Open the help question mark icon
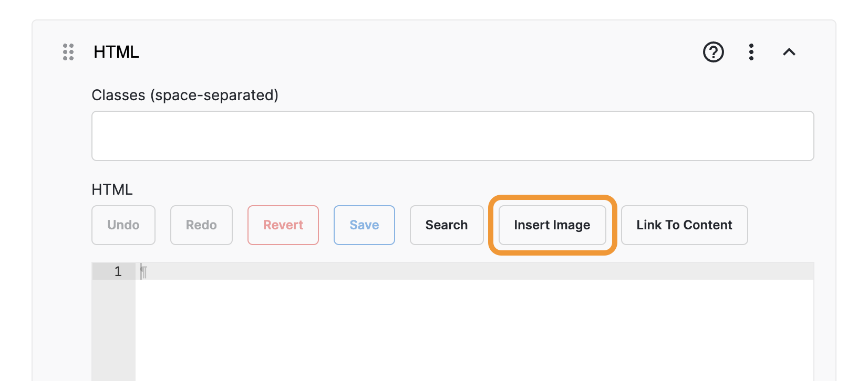The width and height of the screenshot is (868, 381). pyautogui.click(x=713, y=52)
